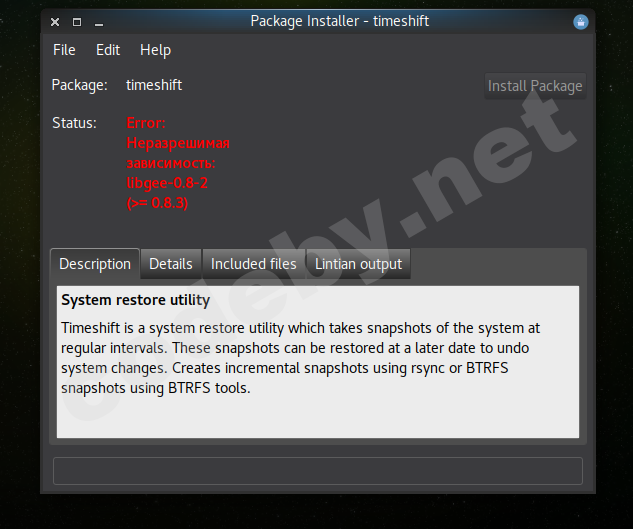Click the "Status:" label
Viewport: 633px width, 529px height.
pyautogui.click(x=74, y=123)
